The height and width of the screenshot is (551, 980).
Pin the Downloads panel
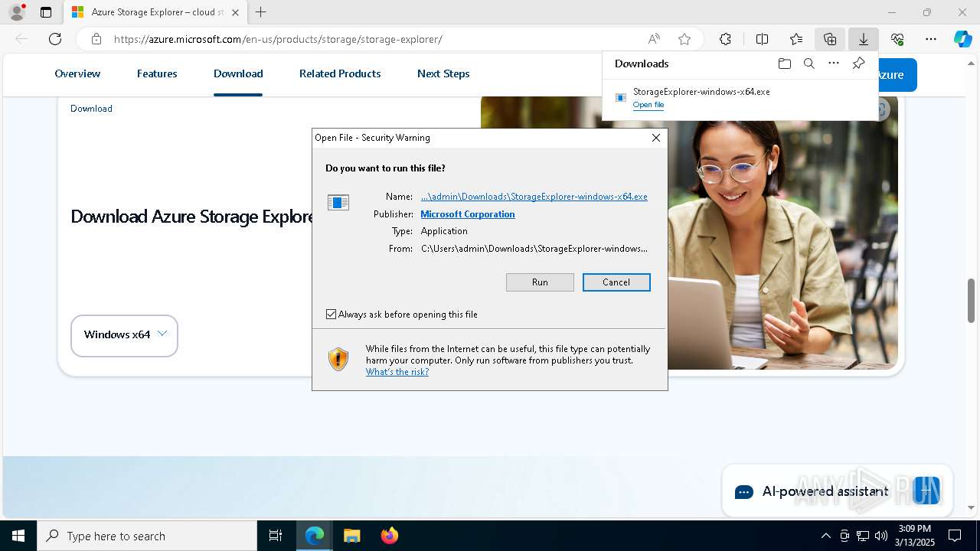pos(858,64)
